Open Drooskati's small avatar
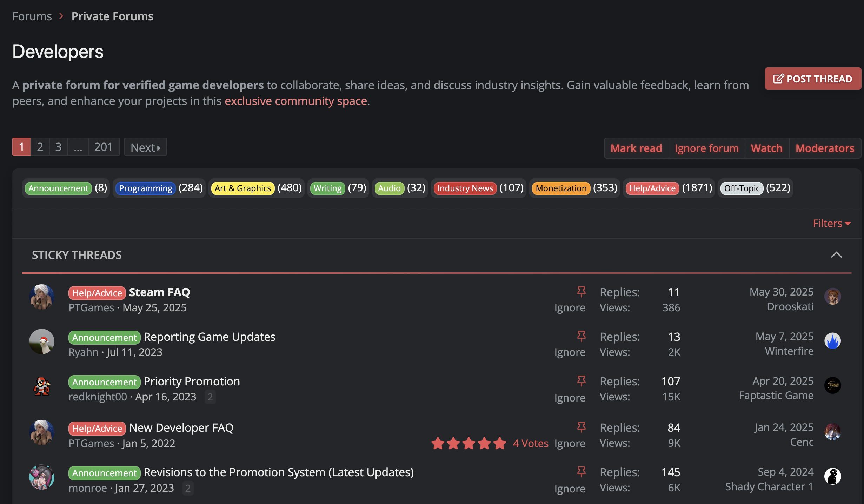Screen dimensions: 864x504 tap(832, 296)
